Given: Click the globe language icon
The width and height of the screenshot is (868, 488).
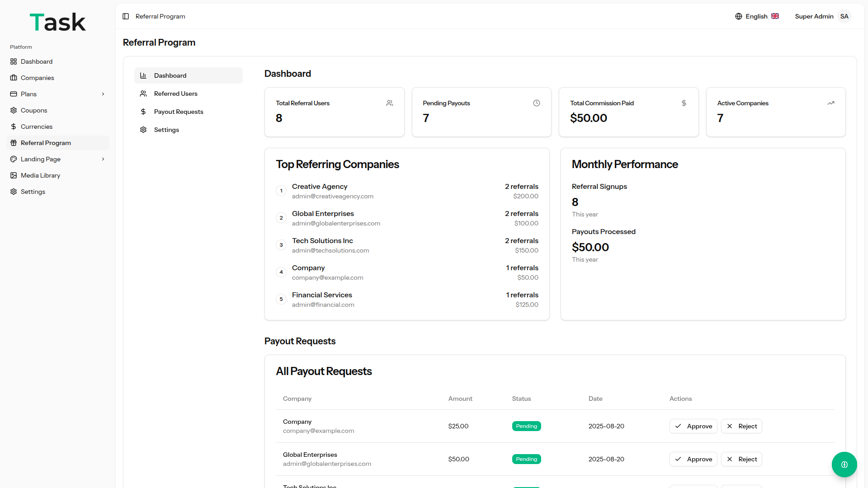Looking at the screenshot, I should [x=739, y=16].
